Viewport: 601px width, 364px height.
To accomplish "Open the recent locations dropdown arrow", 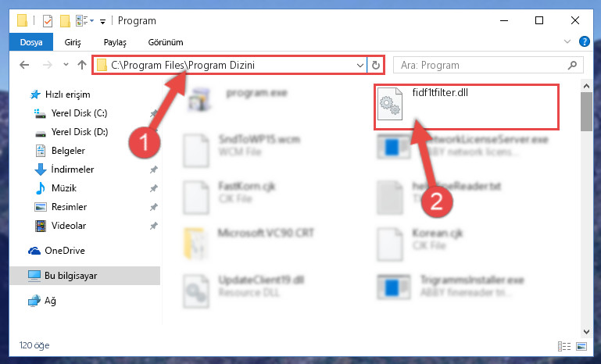I will 66,65.
